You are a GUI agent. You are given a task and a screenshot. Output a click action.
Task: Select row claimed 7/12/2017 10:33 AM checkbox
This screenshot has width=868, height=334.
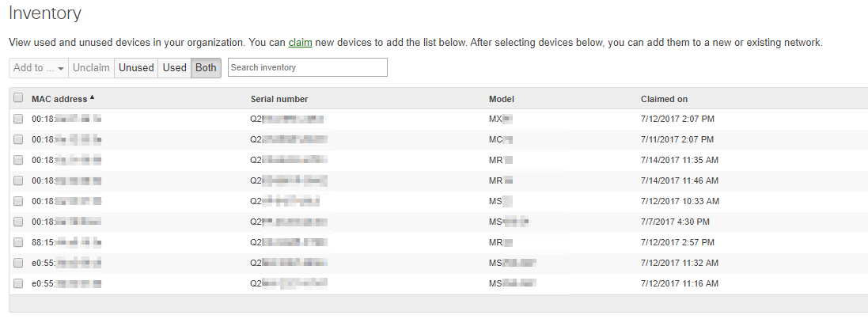(18, 201)
